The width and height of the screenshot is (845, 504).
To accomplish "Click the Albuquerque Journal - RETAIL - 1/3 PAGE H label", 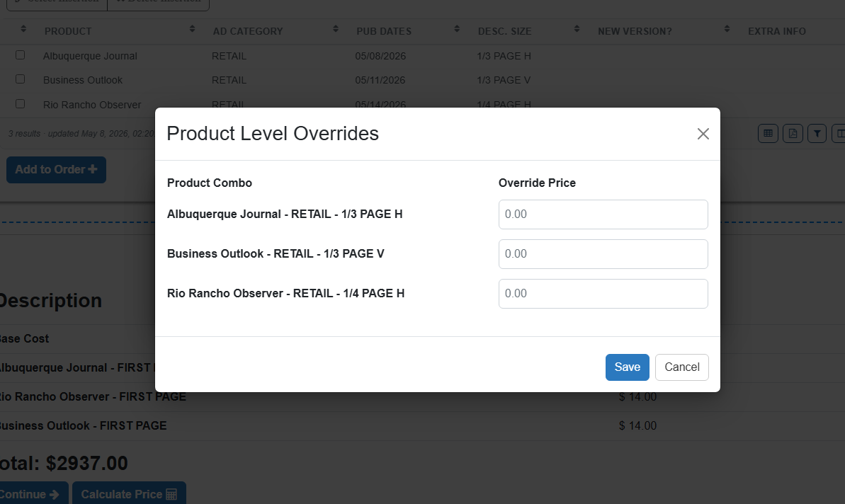I will pyautogui.click(x=285, y=214).
